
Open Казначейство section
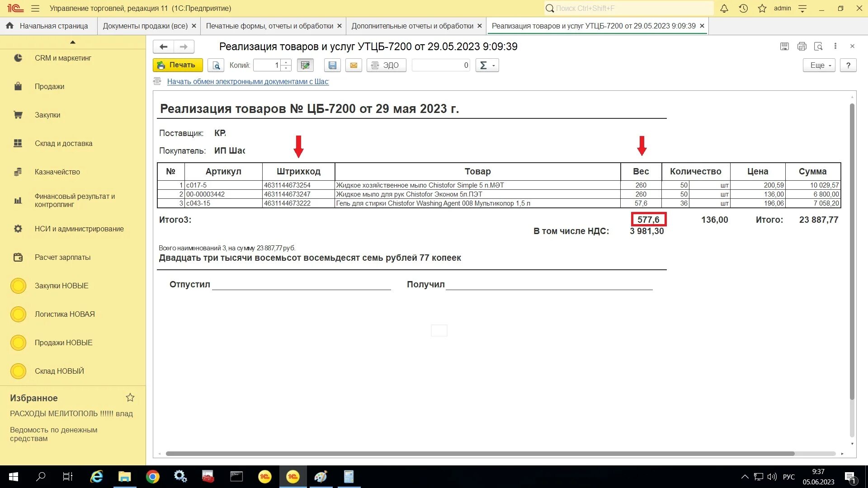57,172
